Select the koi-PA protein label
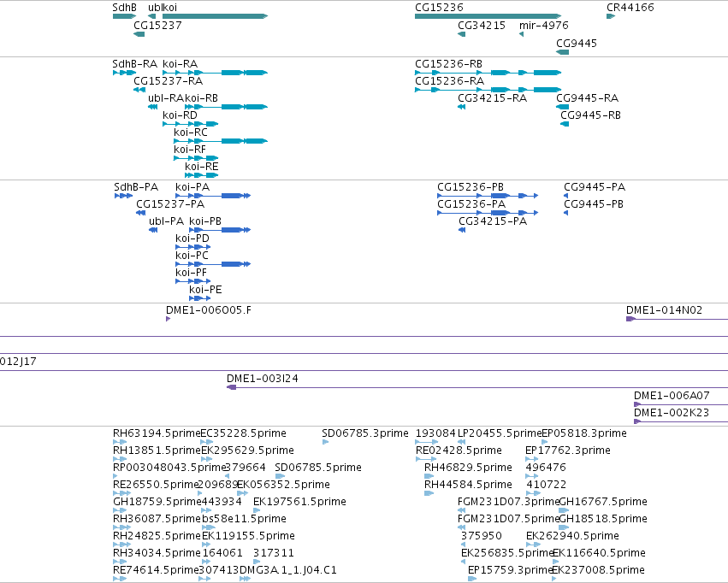Screen dimensions: 728x583 pos(192,187)
